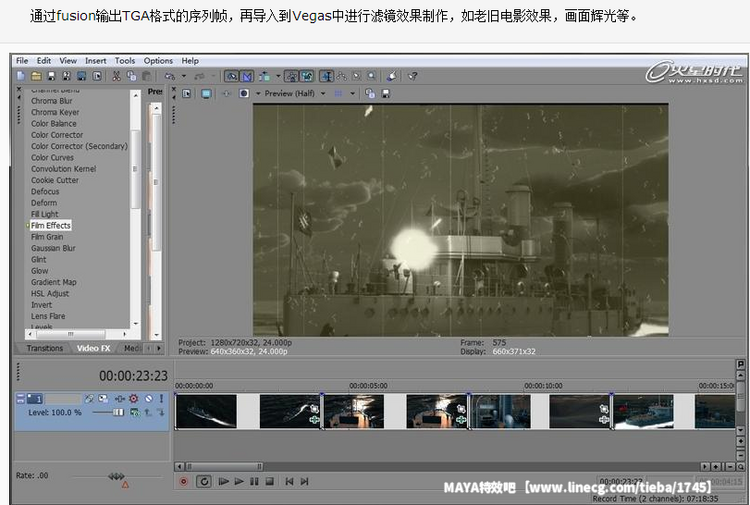This screenshot has height=505, width=750.
Task: Click the Go to End button
Action: click(305, 482)
